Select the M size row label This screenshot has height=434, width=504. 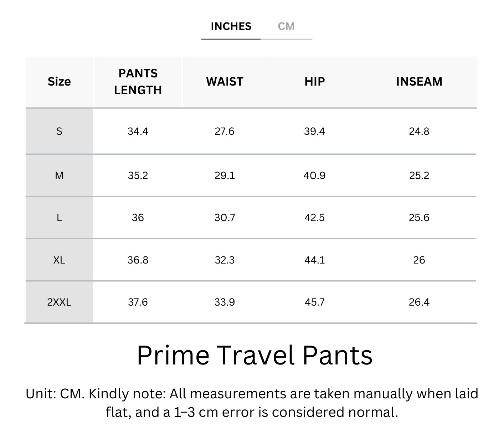pyautogui.click(x=59, y=175)
